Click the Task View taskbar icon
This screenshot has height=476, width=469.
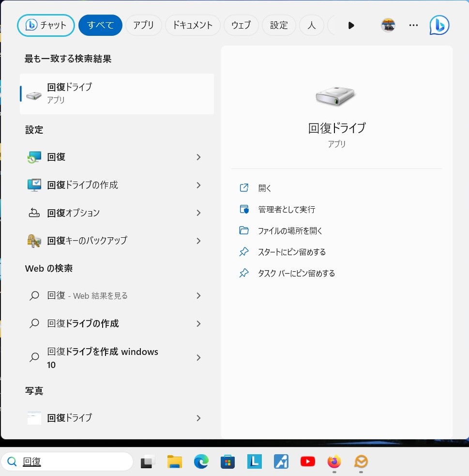click(148, 462)
